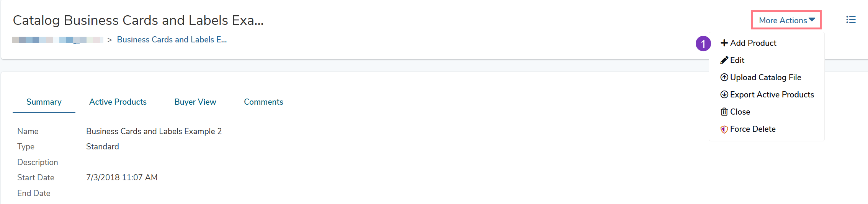
Task: Click the Catalog Business Cards page title
Action: 138,20
